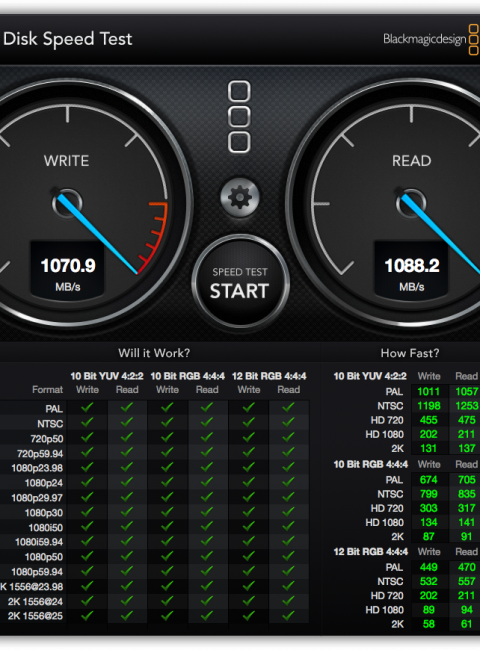This screenshot has width=480, height=650.
Task: Click the 2K 1556@25 10 Bit RGB write checkmark
Action: click(x=167, y=616)
